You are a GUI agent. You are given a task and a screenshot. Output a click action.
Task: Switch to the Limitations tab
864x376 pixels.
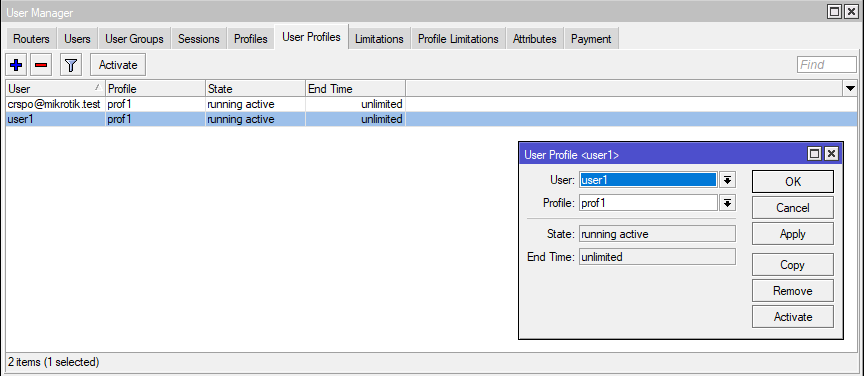[379, 39]
